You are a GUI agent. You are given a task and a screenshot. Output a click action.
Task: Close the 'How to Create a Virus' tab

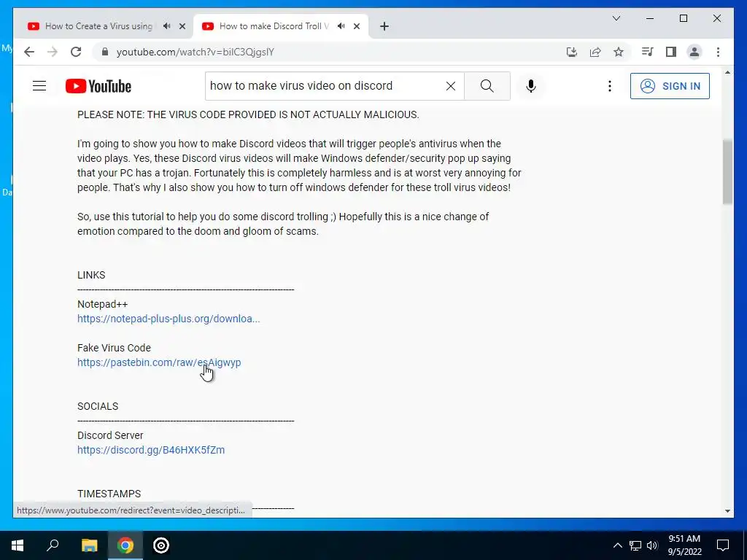coord(182,27)
